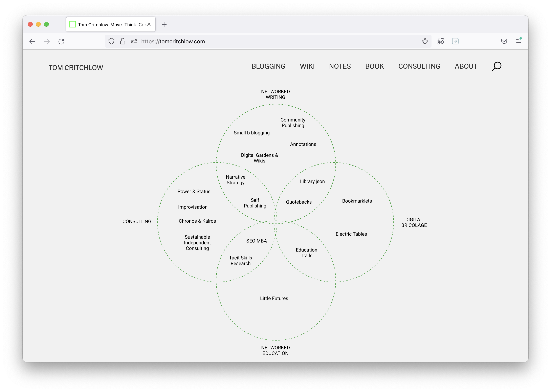The height and width of the screenshot is (392, 551).
Task: Open the Firefox hamburger menu
Action: [x=519, y=41]
